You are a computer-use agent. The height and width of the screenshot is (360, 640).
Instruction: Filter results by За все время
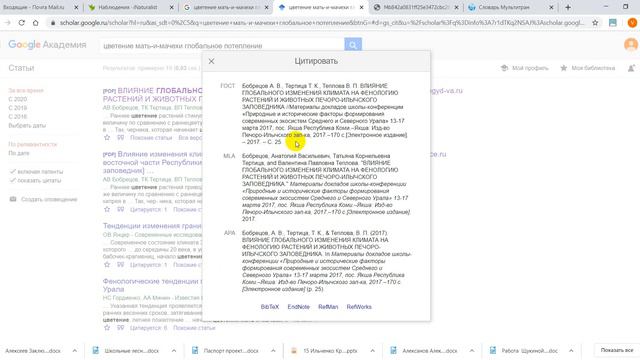pyautogui.click(x=26, y=91)
